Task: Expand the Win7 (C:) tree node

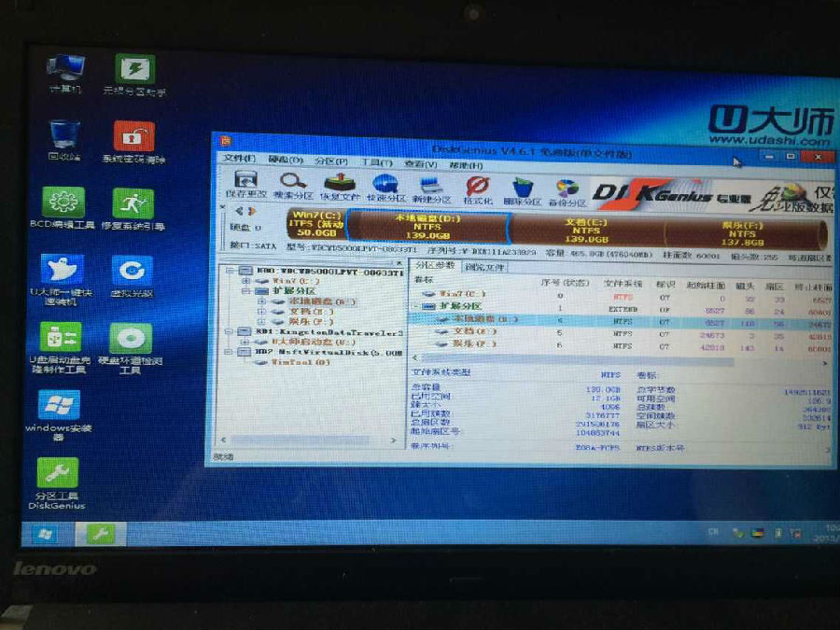Action: [245, 281]
